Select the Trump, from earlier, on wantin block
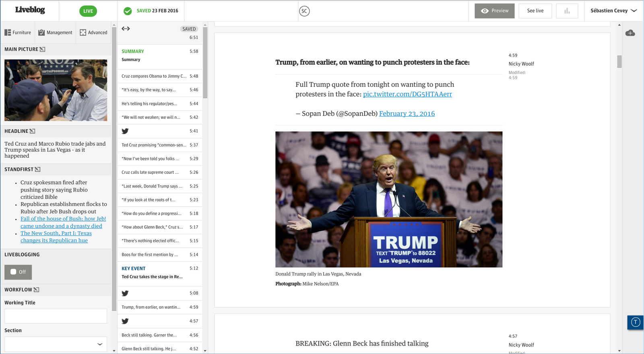This screenshot has height=354, width=644. pos(160,307)
